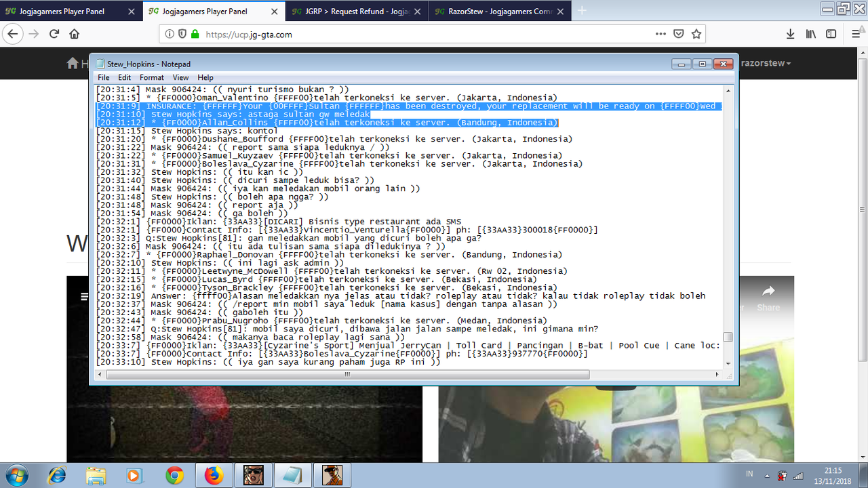Open Notepad Help menu
This screenshot has height=488, width=868.
point(205,77)
